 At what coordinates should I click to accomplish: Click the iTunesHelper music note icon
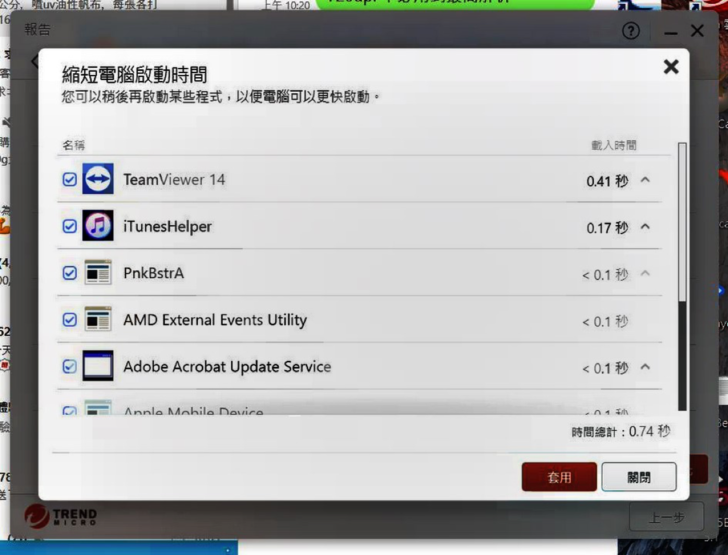98,226
